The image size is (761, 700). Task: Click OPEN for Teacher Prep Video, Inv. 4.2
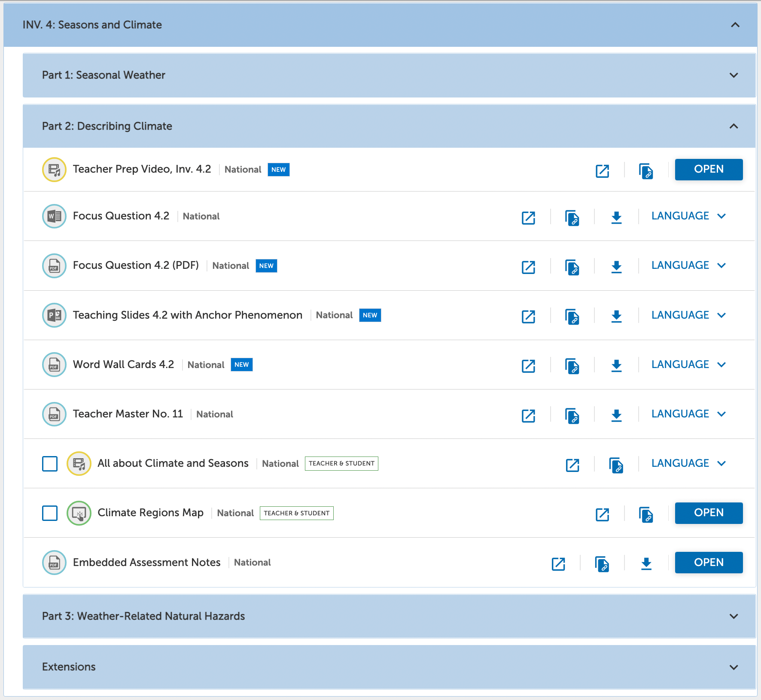[708, 169]
